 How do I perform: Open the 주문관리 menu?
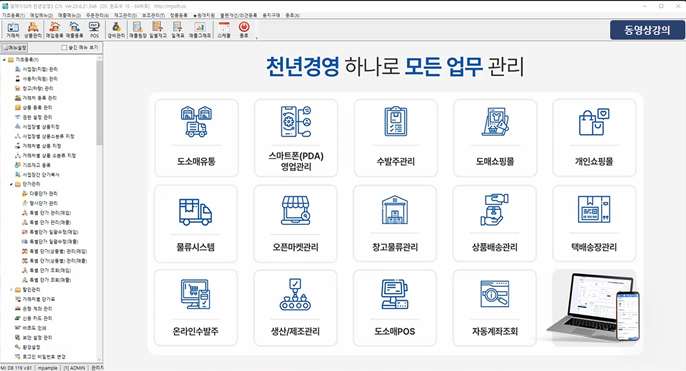97,15
